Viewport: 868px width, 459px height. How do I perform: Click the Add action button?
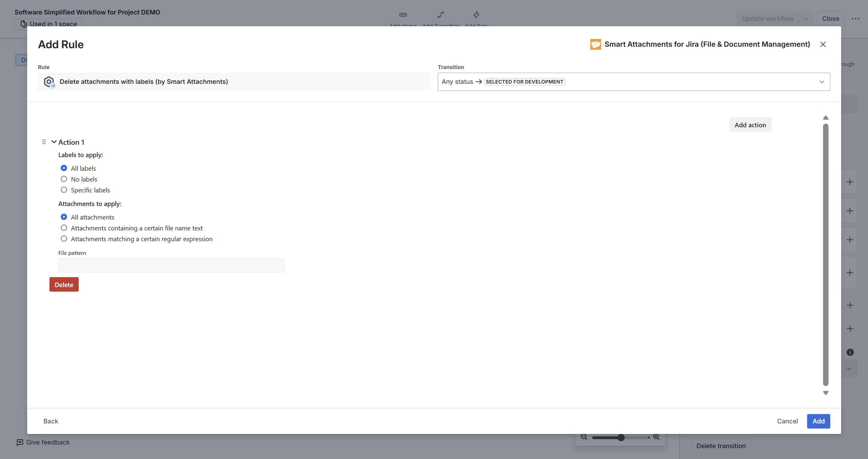pos(750,125)
